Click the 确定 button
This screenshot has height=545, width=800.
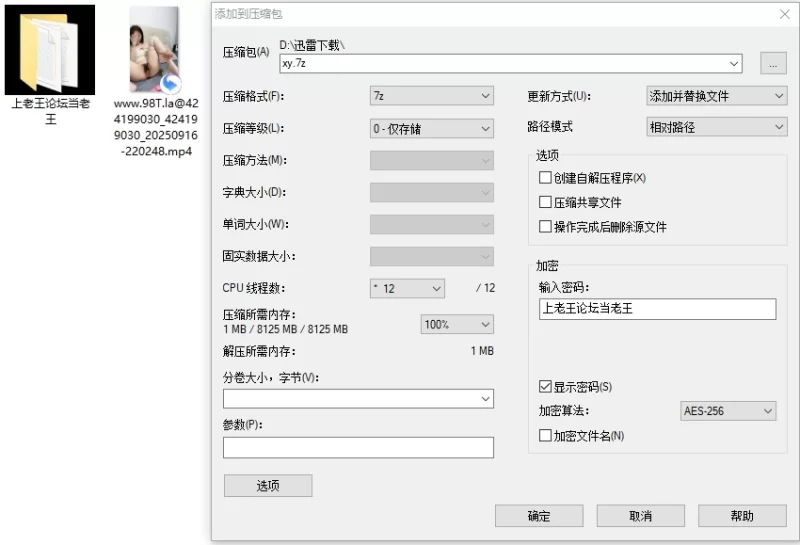click(539, 516)
